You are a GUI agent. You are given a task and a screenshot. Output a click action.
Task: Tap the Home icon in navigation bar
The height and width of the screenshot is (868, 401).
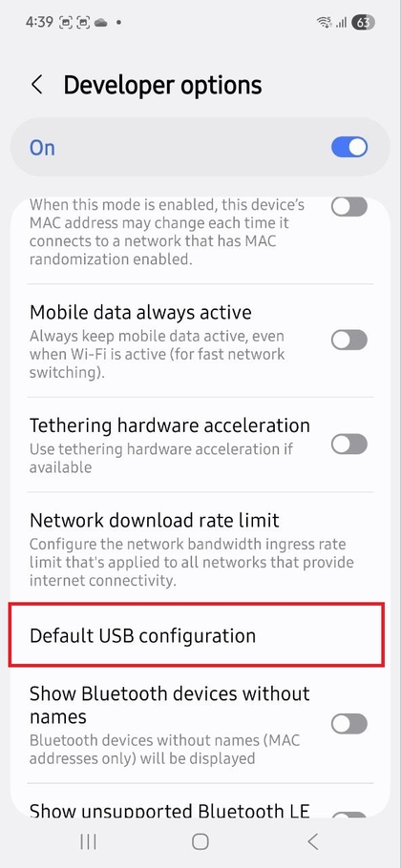pyautogui.click(x=200, y=842)
